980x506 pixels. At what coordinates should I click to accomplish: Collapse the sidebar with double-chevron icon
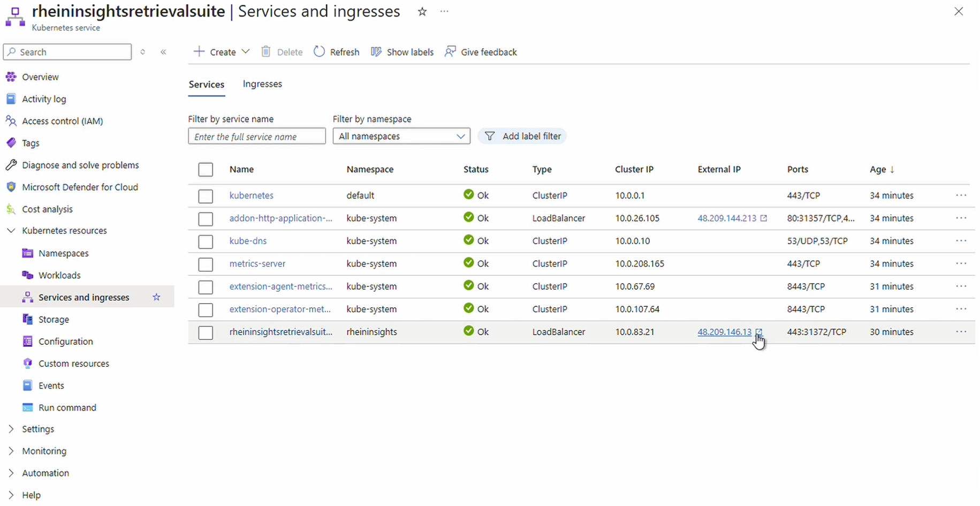tap(163, 52)
